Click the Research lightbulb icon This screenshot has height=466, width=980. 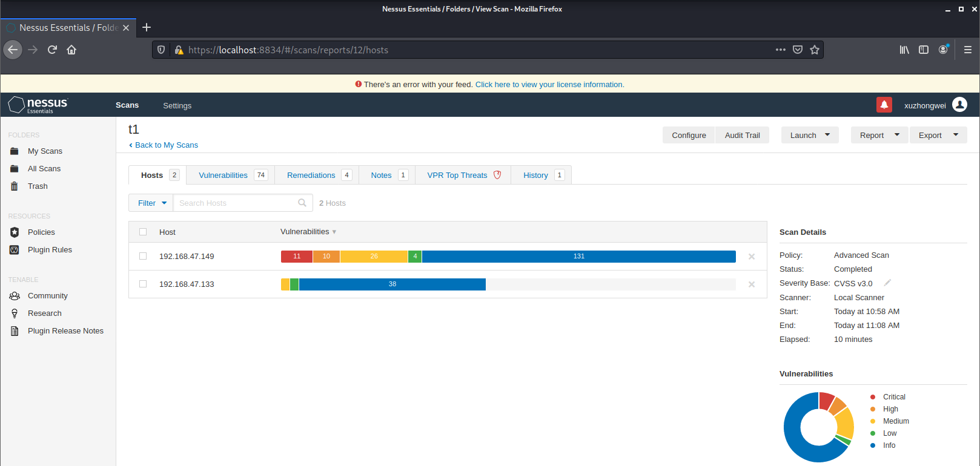click(x=15, y=313)
